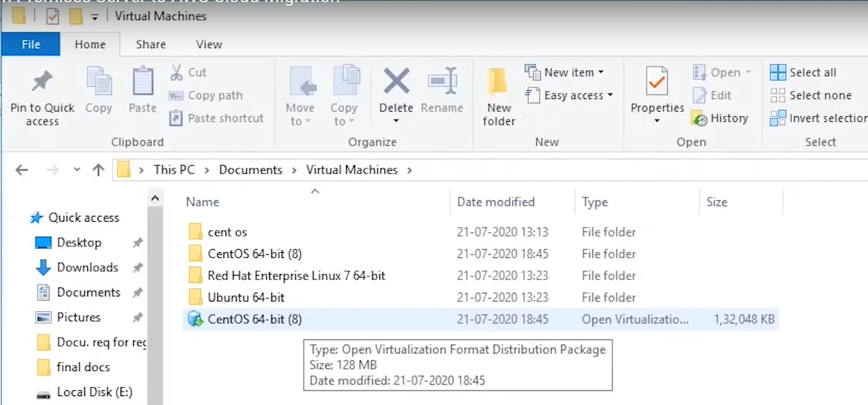This screenshot has width=868, height=405.
Task: Go up one folder level arrow
Action: coord(98,170)
